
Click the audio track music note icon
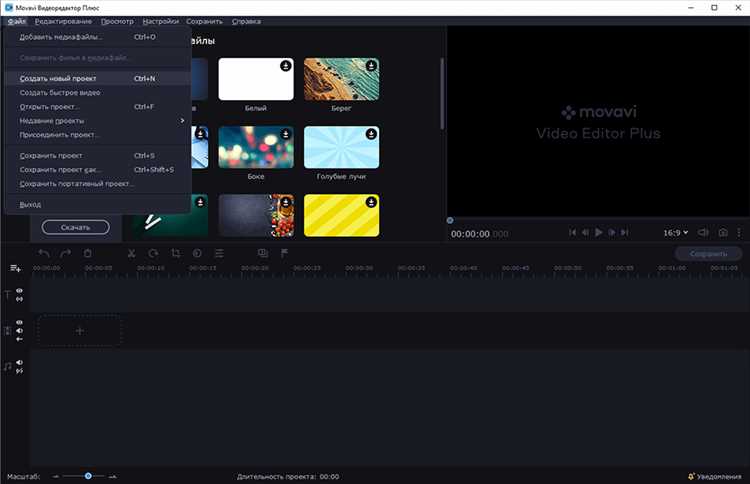click(x=7, y=367)
